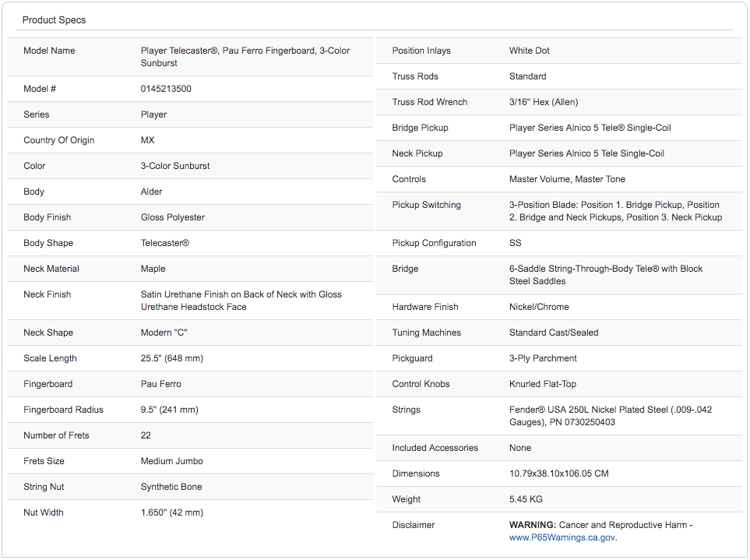This screenshot has width=750, height=560.
Task: Click the 3-Ply Parchment pickguard value
Action: [543, 358]
